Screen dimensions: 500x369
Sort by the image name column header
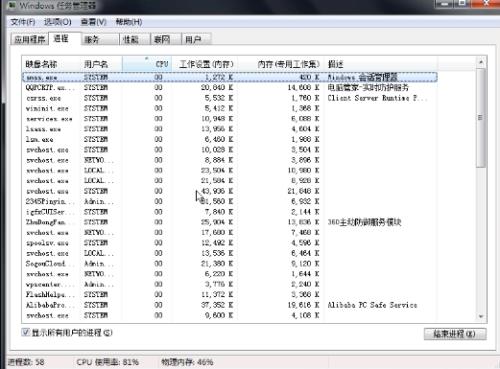click(x=51, y=64)
